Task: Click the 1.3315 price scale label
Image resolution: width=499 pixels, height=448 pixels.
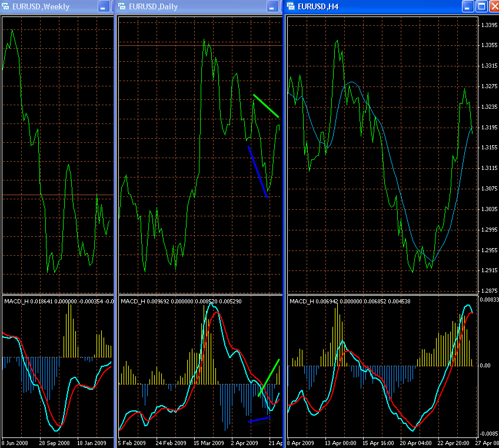Action: pos(490,66)
